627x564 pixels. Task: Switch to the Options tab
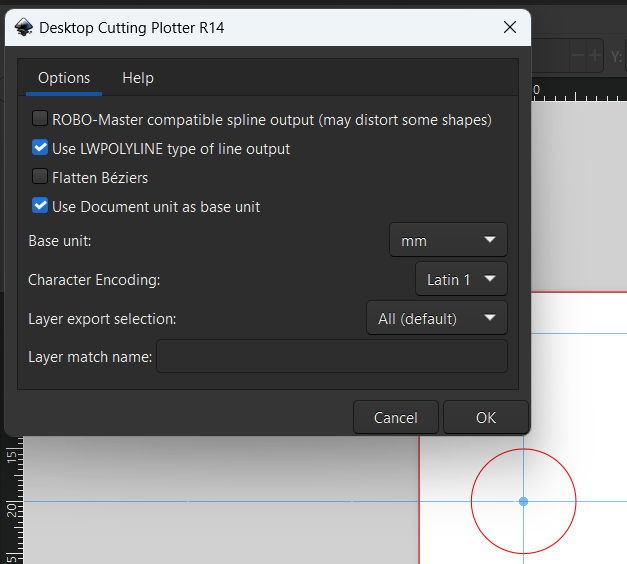(x=64, y=78)
